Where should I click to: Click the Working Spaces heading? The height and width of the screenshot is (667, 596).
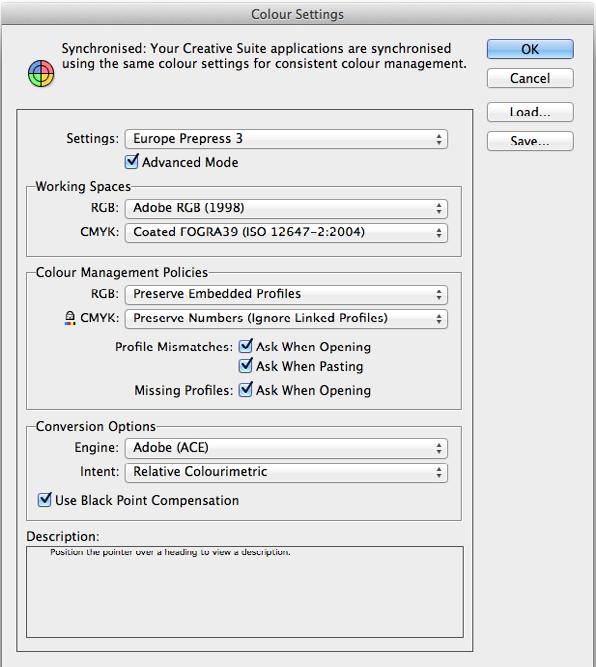[x=83, y=186]
